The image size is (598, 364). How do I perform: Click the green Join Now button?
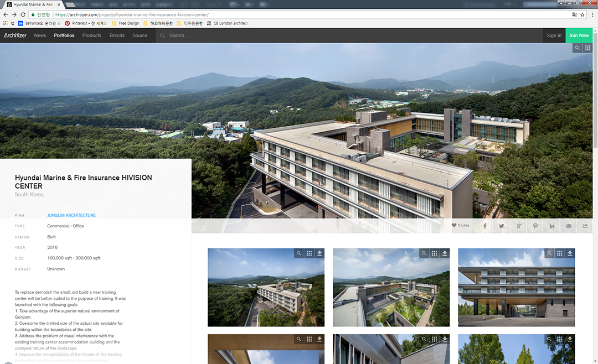579,35
